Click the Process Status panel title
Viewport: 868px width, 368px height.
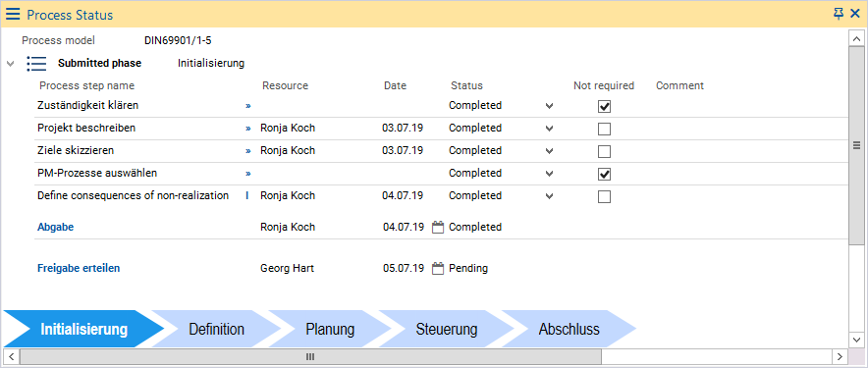pos(70,15)
